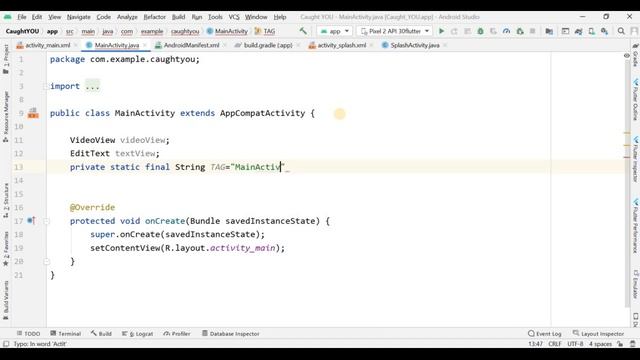The image size is (640, 360).
Task: Open the Build menu
Action: coord(178,17)
